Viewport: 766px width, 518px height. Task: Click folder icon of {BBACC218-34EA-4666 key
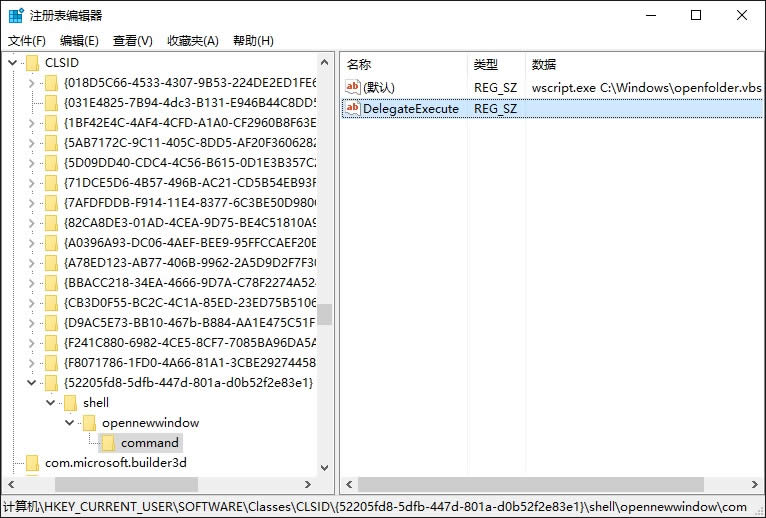tap(51, 283)
